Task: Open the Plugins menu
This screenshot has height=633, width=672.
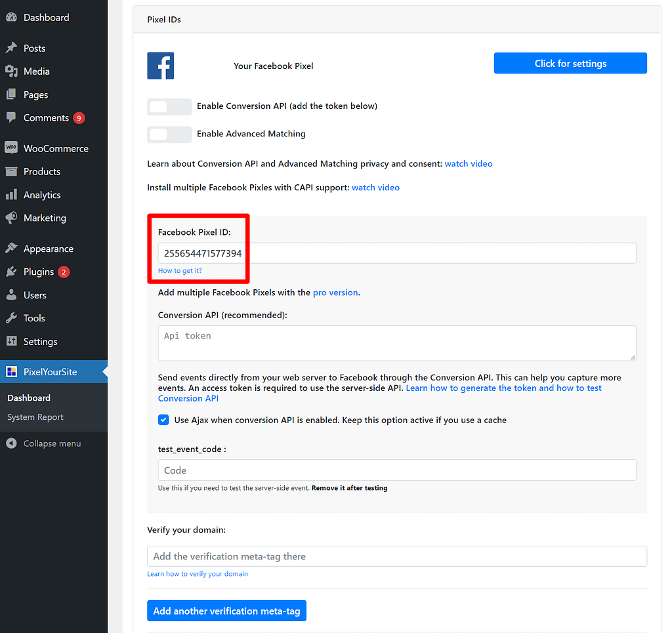Action: (54, 272)
